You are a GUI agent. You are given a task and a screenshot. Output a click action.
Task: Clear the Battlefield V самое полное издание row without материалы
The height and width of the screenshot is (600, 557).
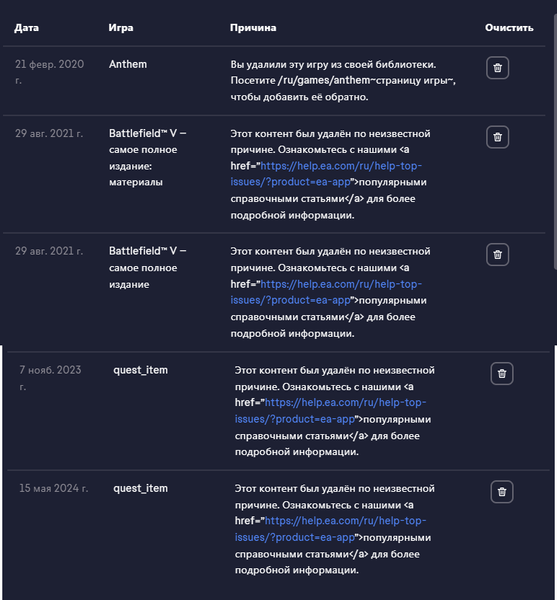tap(497, 254)
